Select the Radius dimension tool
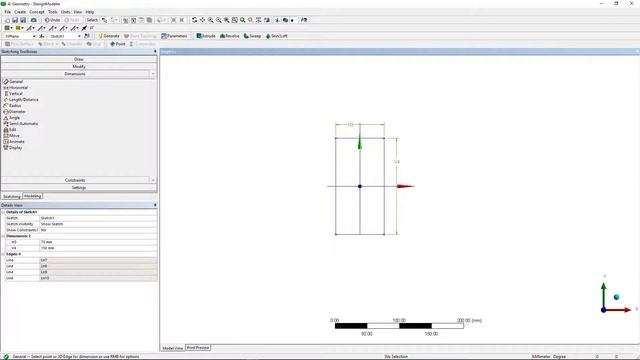Image resolution: width=640 pixels, height=360 pixels. (12, 106)
